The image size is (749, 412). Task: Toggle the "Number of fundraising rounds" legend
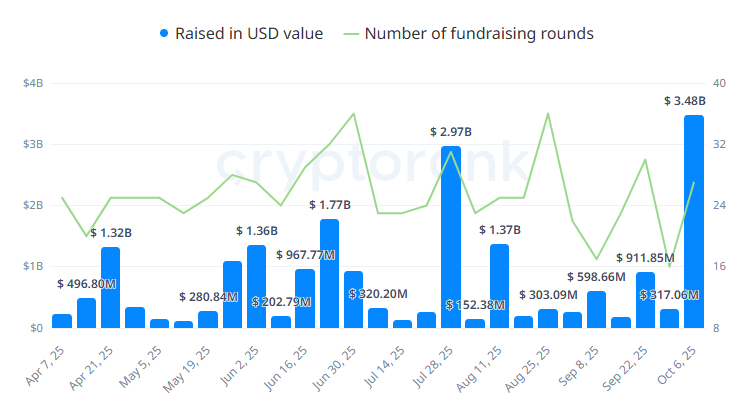(479, 34)
